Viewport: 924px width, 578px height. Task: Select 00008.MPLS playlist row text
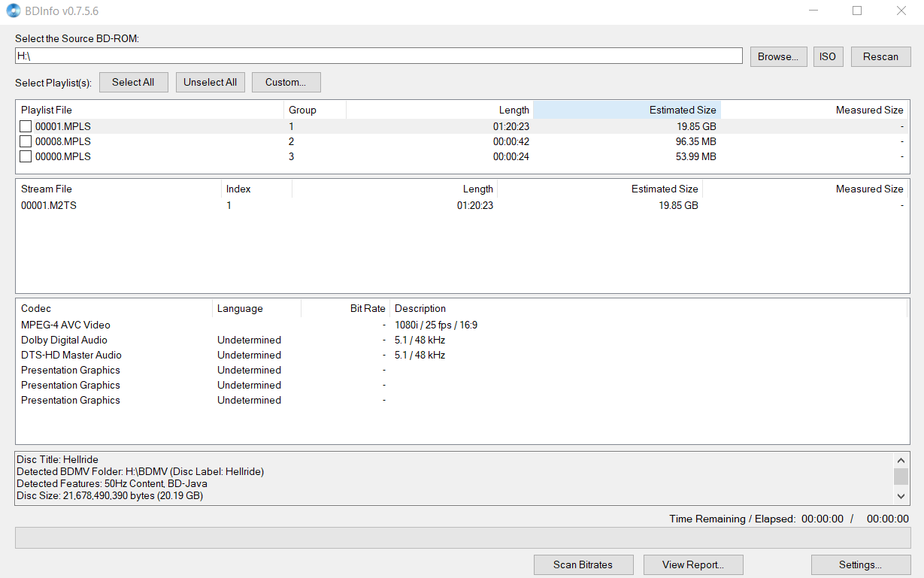(x=63, y=141)
